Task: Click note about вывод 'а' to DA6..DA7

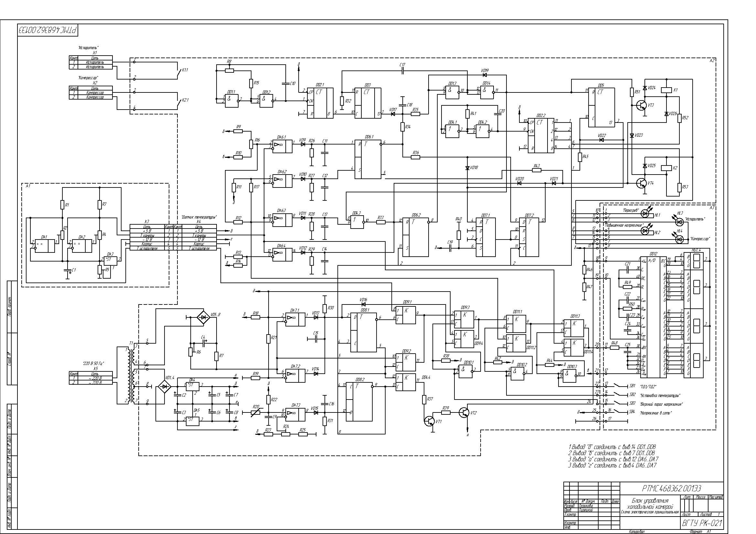Action: click(x=613, y=459)
